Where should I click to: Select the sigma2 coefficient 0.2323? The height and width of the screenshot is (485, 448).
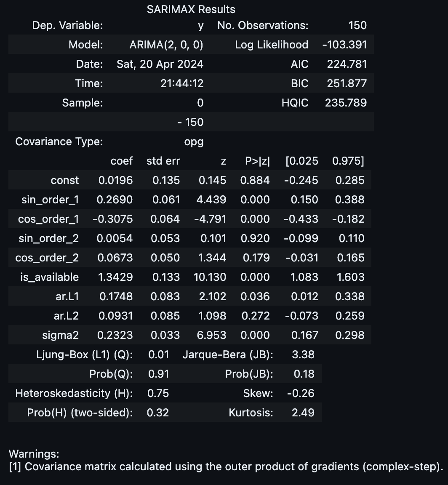point(115,335)
